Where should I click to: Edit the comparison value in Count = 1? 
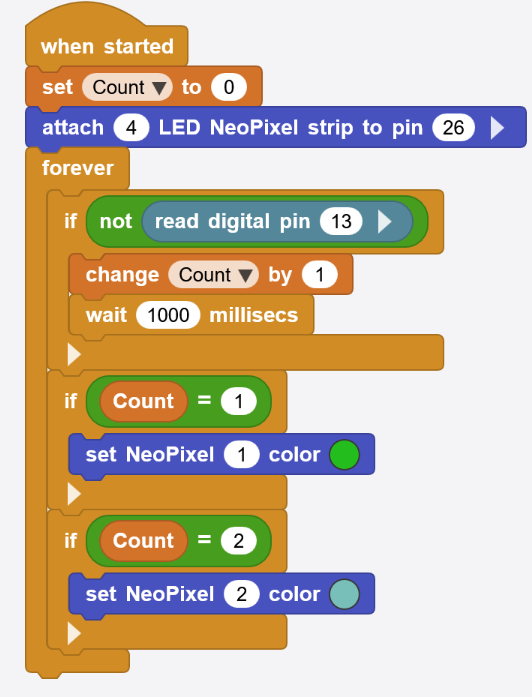click(x=239, y=401)
